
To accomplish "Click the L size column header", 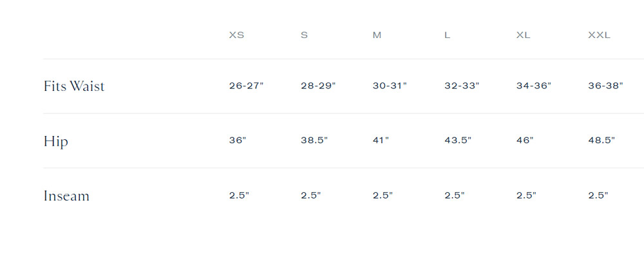I will [x=448, y=35].
